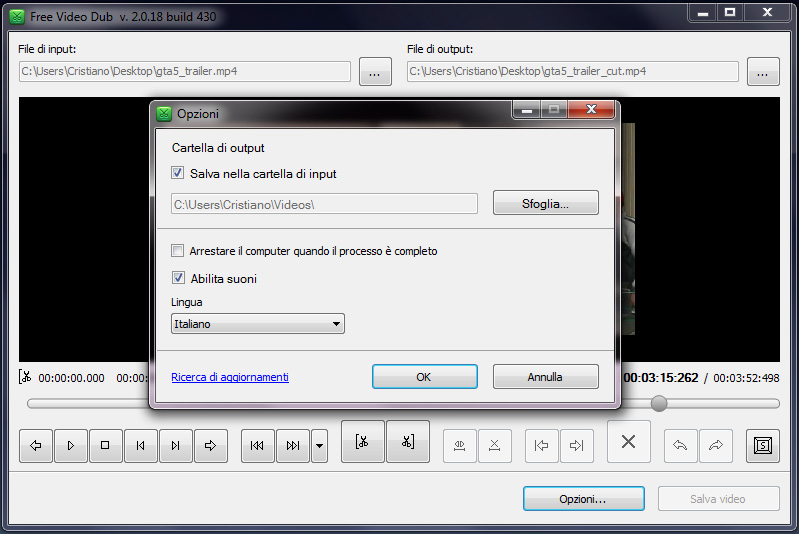Confirm options with OK
The image size is (799, 534).
tap(425, 377)
